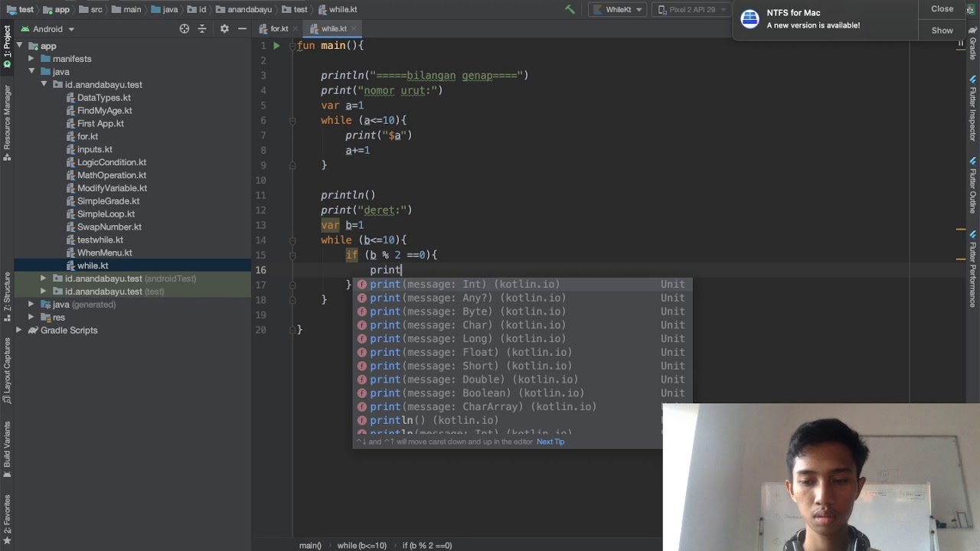Toggle the Layout Captures tool window
The height and width of the screenshot is (551, 980).
click(x=7, y=372)
